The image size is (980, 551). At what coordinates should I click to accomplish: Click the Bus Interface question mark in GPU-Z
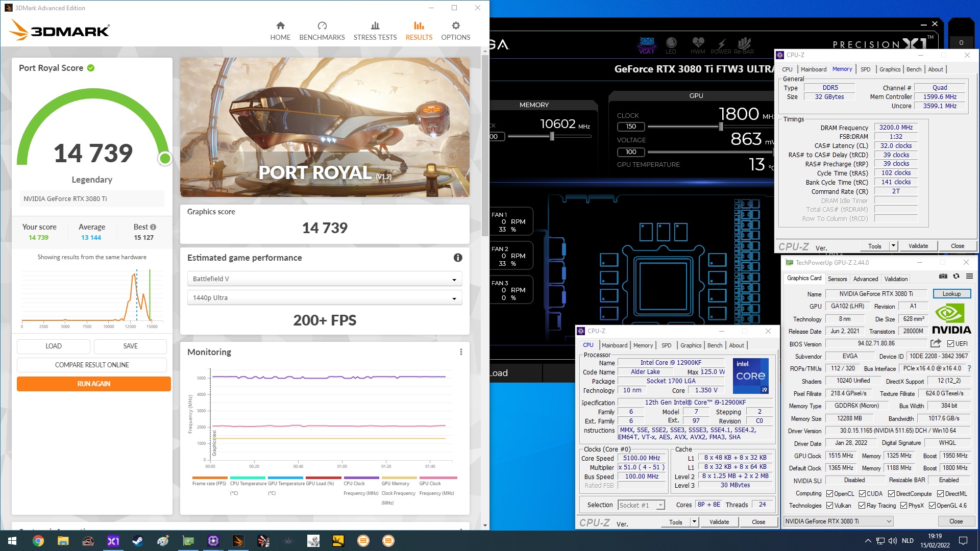click(969, 368)
